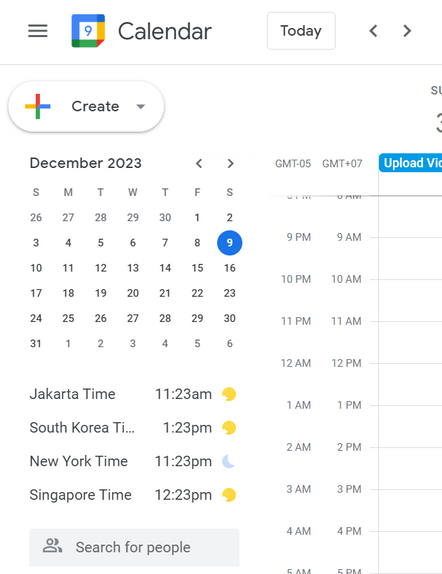Select December 9 in mini calendar
442x574 pixels.
tap(230, 243)
